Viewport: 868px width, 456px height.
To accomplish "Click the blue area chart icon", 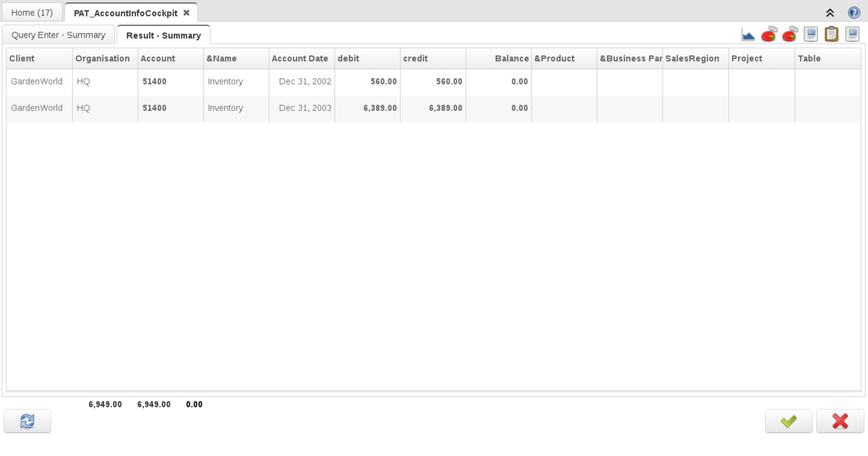I will coord(748,34).
